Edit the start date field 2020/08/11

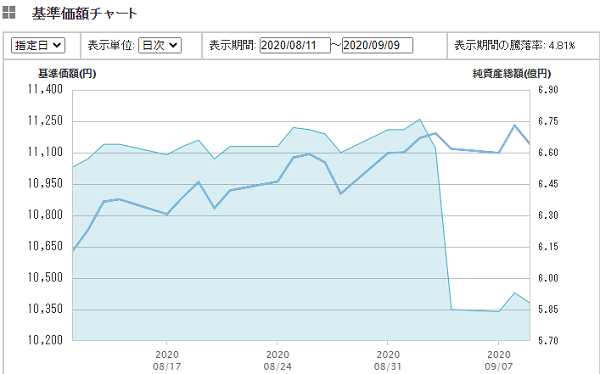tap(295, 45)
